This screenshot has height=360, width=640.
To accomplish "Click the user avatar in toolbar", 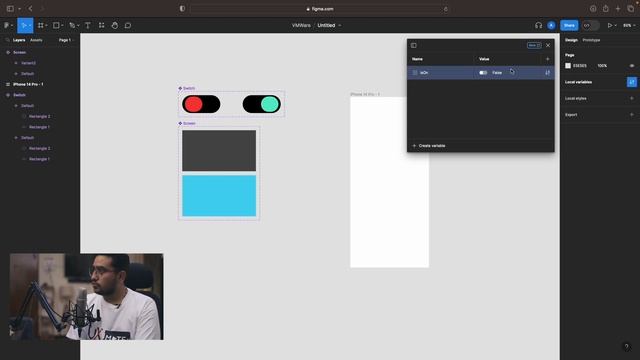I will (x=551, y=25).
